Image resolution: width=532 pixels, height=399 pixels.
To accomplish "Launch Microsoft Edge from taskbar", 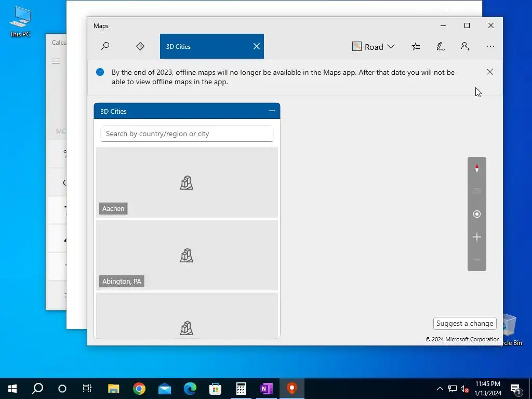I will tap(190, 389).
